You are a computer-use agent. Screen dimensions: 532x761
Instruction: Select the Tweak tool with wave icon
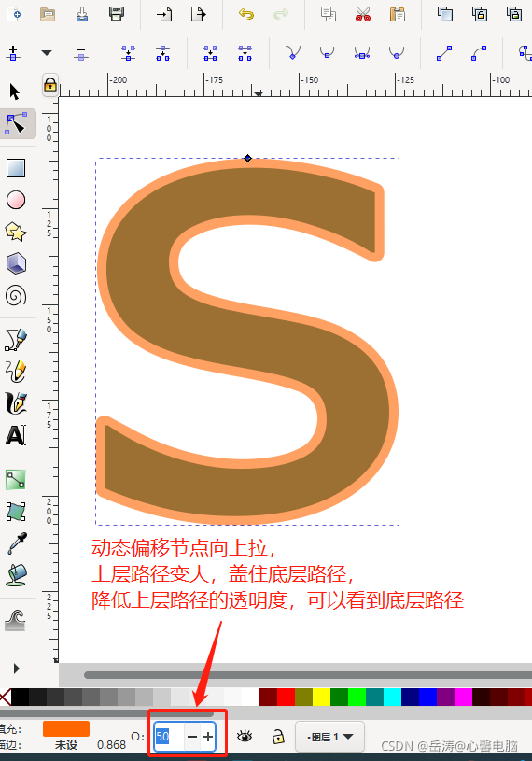pos(16,620)
